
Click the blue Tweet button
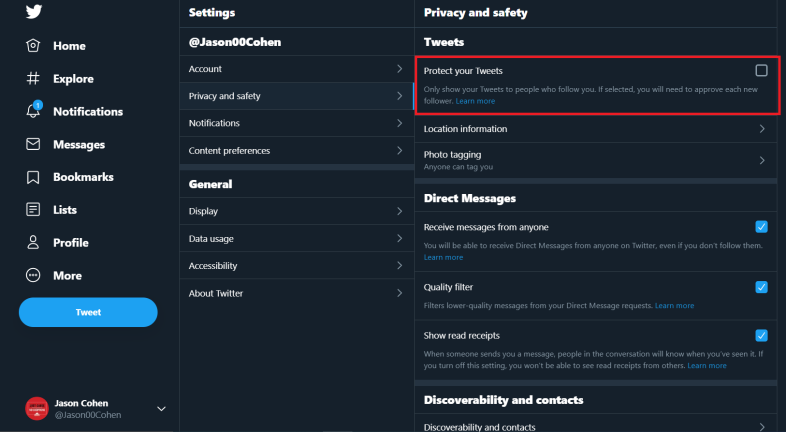88,312
